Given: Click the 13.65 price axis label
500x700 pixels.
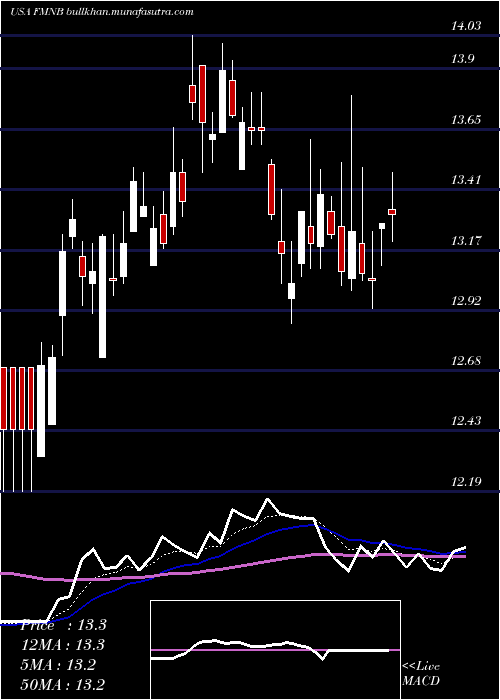Looking at the screenshot, I should click(466, 120).
